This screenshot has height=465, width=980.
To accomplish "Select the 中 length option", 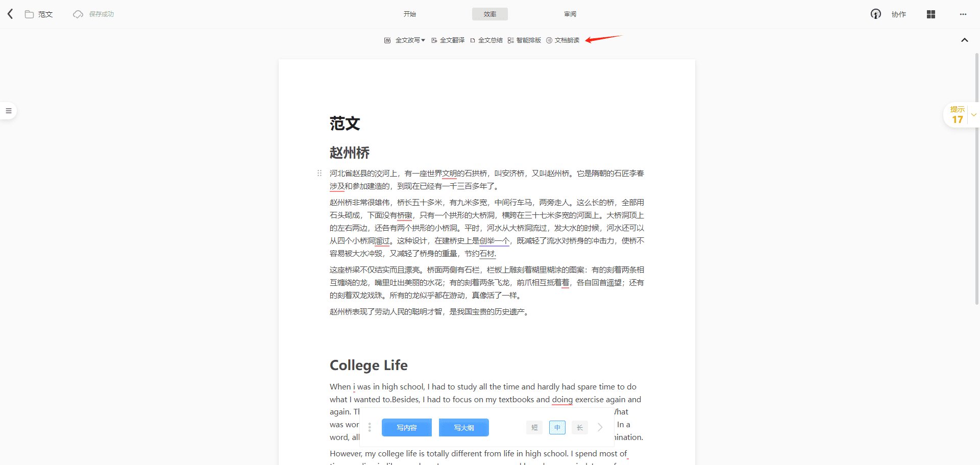I will click(557, 428).
